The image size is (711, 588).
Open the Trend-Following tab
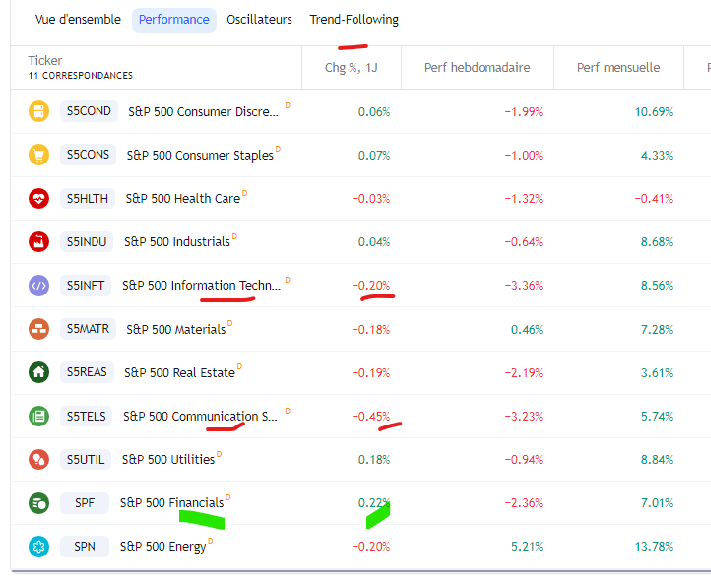(355, 20)
